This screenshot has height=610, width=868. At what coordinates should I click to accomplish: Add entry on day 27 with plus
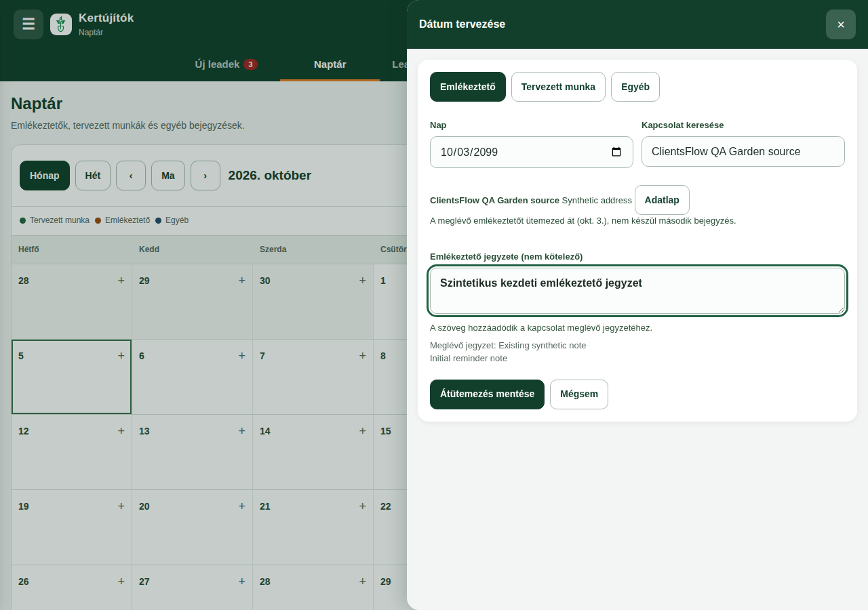coord(242,581)
